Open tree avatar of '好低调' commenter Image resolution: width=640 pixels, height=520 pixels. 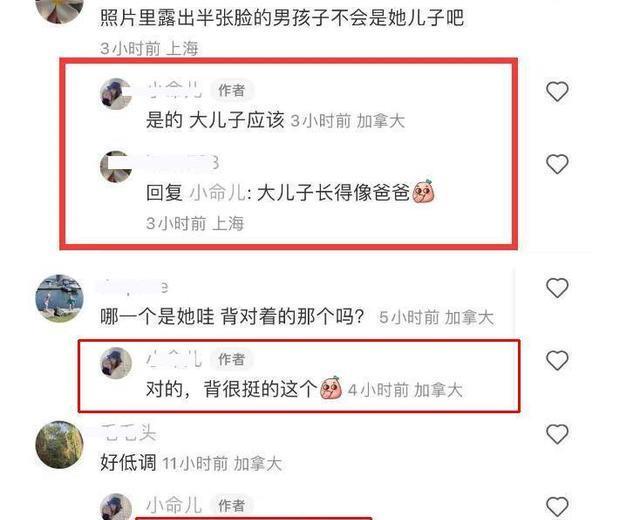tap(60, 444)
